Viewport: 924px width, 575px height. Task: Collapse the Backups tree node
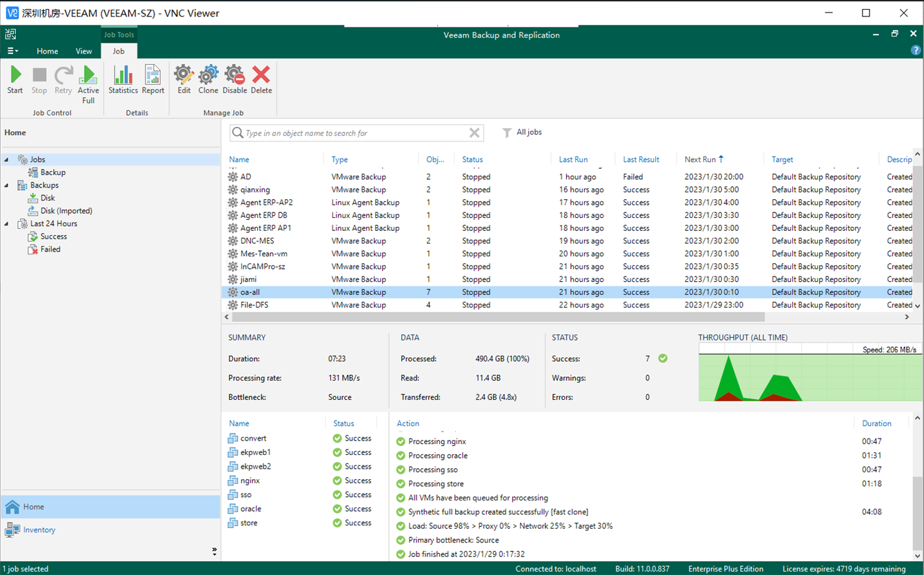pos(7,185)
